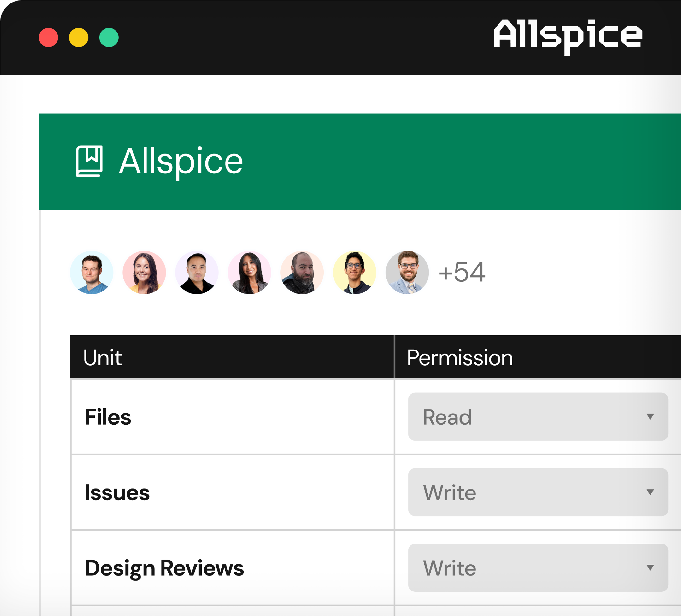Screen dimensions: 681x616
Task: Click the avatar with yellow background
Action: click(x=355, y=272)
